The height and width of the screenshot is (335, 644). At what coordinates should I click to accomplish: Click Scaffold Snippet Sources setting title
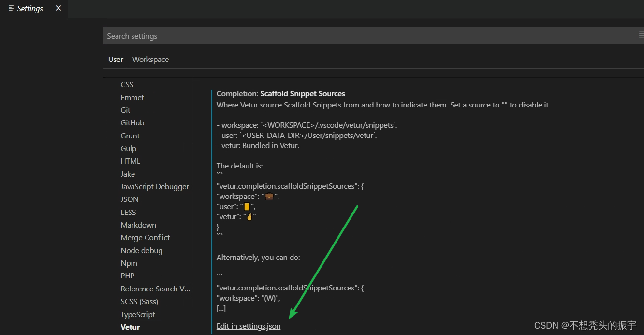[x=303, y=94]
